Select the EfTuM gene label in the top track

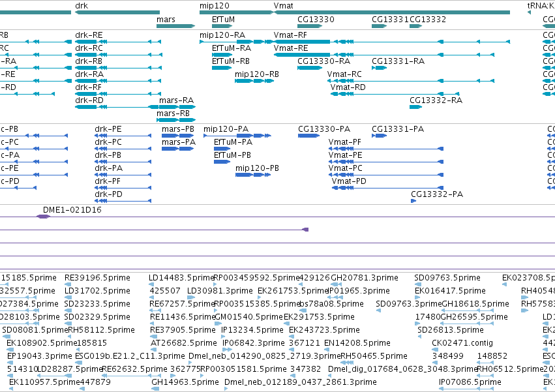[223, 19]
